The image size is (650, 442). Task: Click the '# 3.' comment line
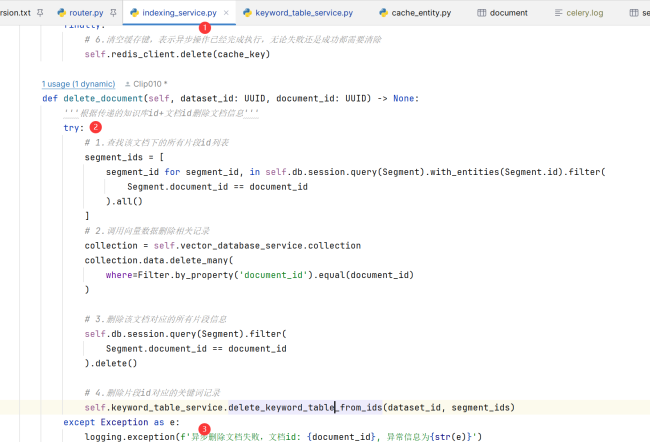pyautogui.click(x=155, y=319)
